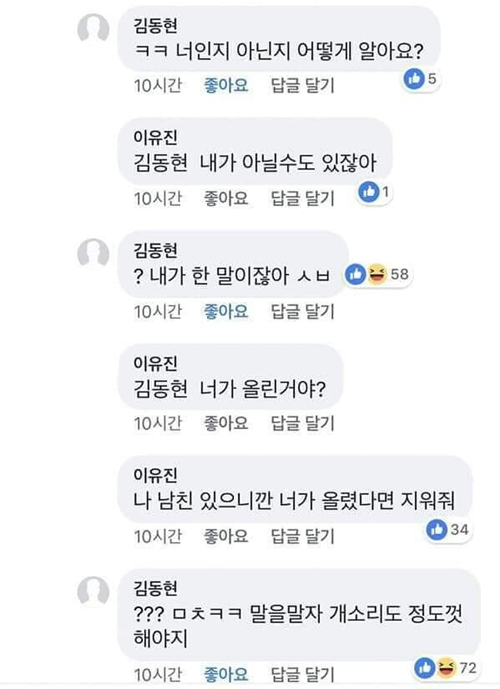
Task: Click 10시간 timestamp under '내가 한 말이잖아' comment
Action: point(158,312)
